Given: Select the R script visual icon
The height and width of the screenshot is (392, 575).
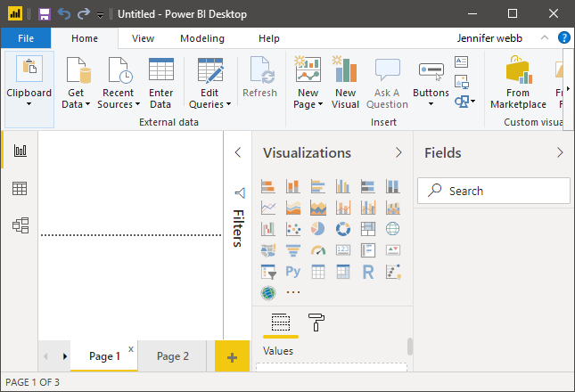Looking at the screenshot, I should [x=368, y=272].
